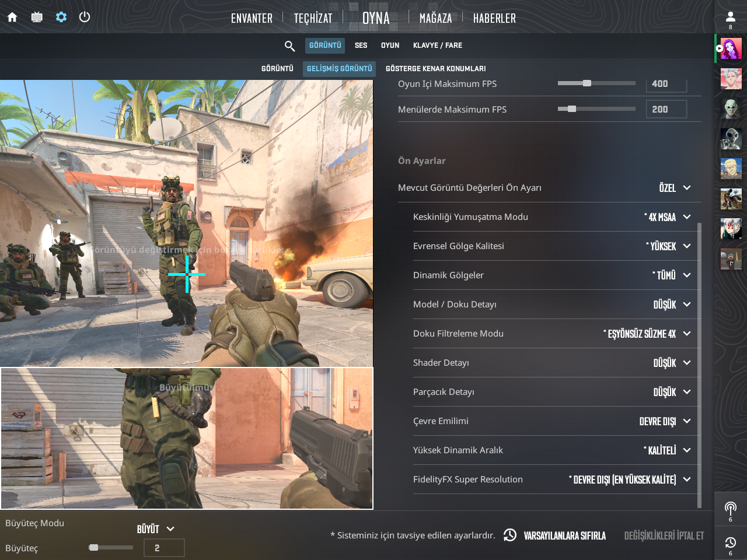Click the Menülerde Maksimum FPS value field
The width and height of the screenshot is (747, 560).
pyautogui.click(x=666, y=109)
